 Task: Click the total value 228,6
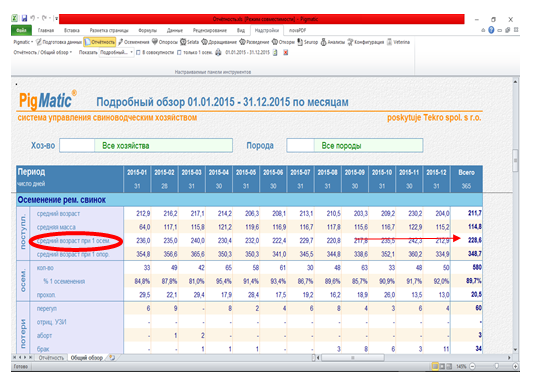click(475, 240)
